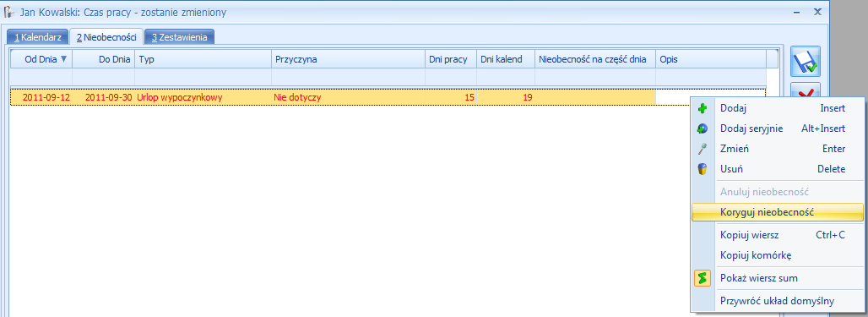Click the Typ column header
This screenshot has height=317, width=868.
click(x=203, y=59)
